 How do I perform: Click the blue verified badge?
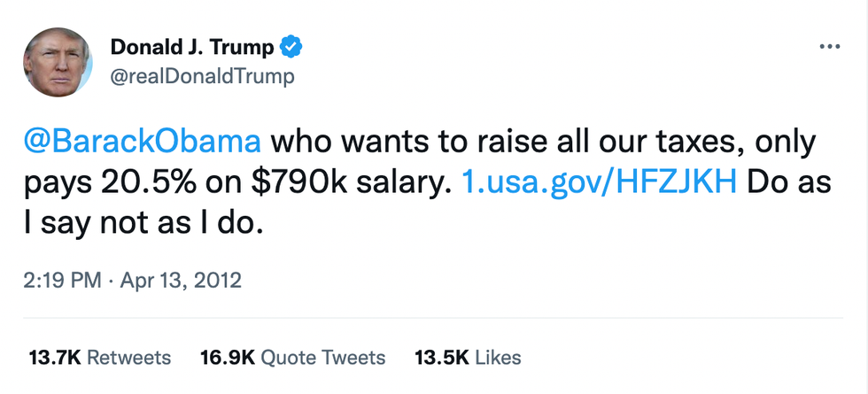coord(291,47)
